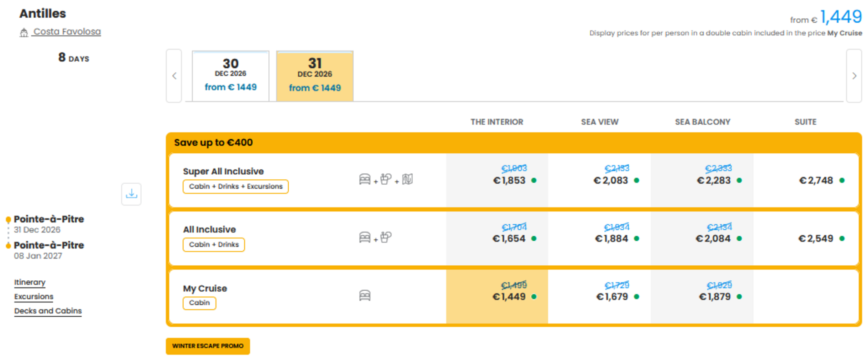Open the Decks and Cabins details

[48, 311]
